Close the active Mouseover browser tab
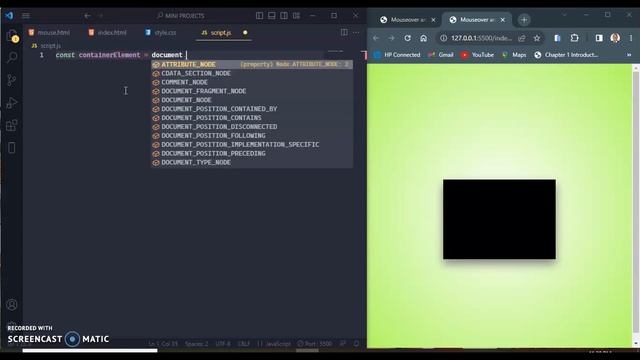640x360 pixels. point(502,20)
